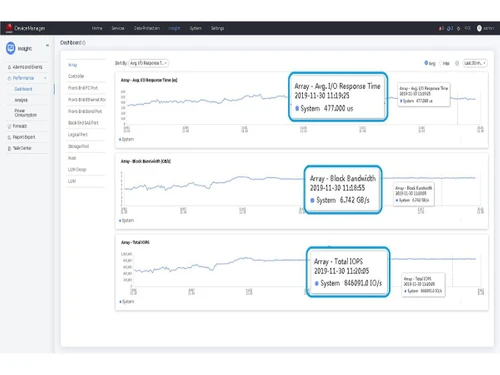This screenshot has width=500, height=375.
Task: Click the Report Export sidebar icon
Action: (x=9, y=137)
